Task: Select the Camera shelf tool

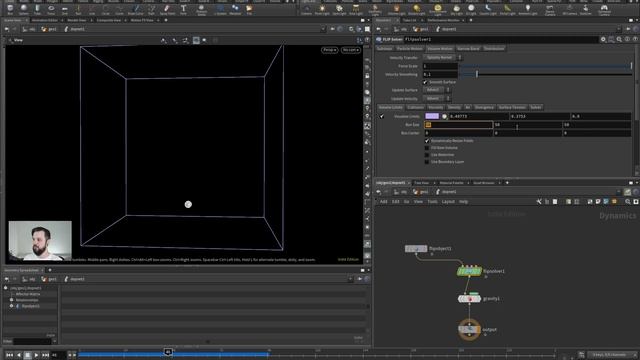Action: 306,9
